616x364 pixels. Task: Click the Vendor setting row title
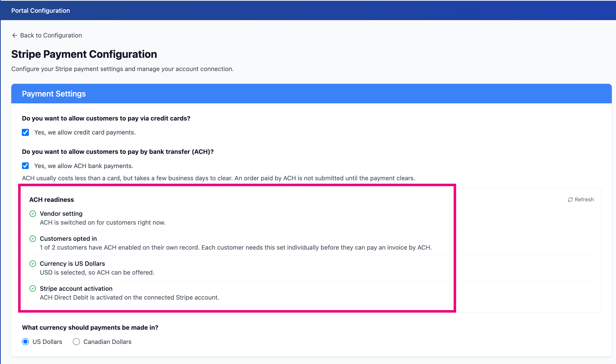(61, 214)
